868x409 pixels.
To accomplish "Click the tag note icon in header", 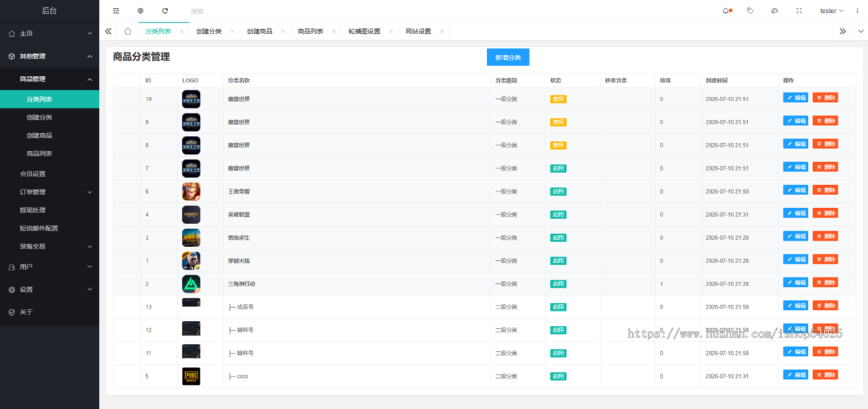I will pyautogui.click(x=750, y=11).
